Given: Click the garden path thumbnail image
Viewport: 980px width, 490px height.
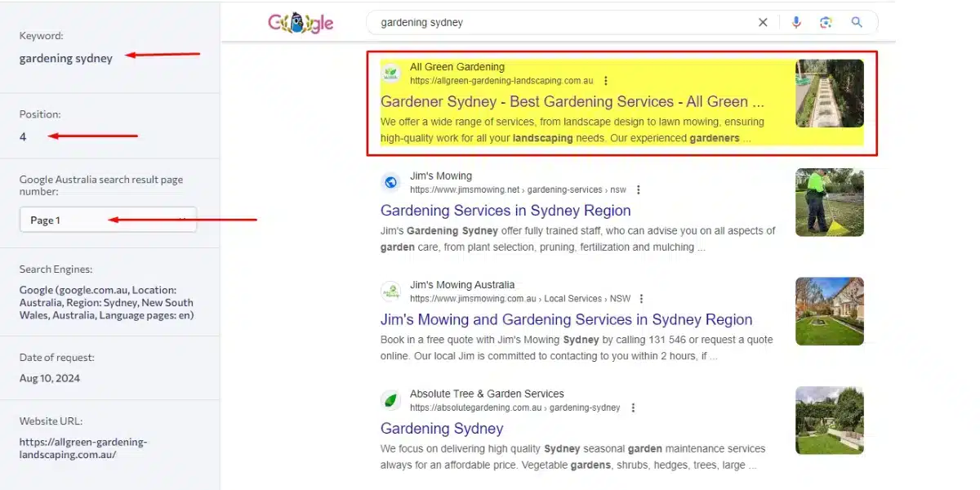Looking at the screenshot, I should pyautogui.click(x=829, y=93).
